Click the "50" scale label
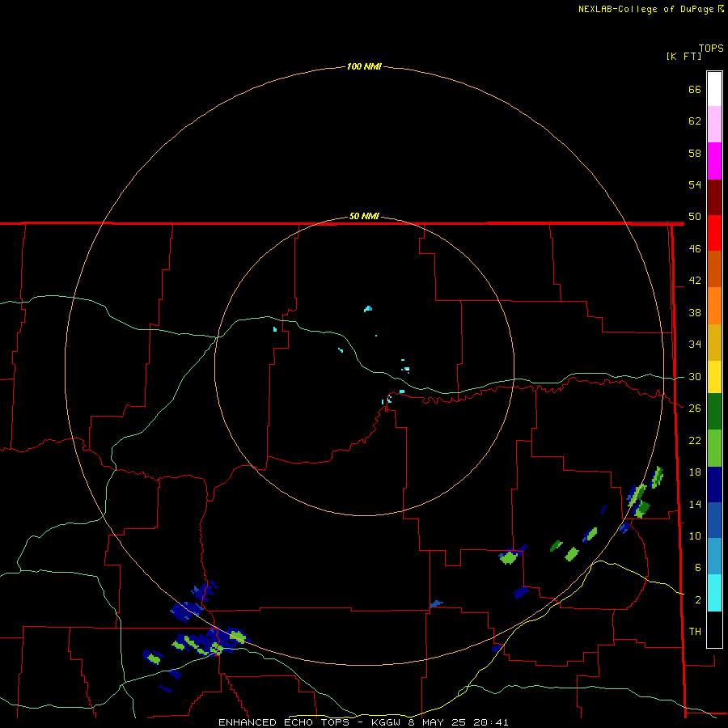This screenshot has height=728, width=728. click(x=695, y=216)
